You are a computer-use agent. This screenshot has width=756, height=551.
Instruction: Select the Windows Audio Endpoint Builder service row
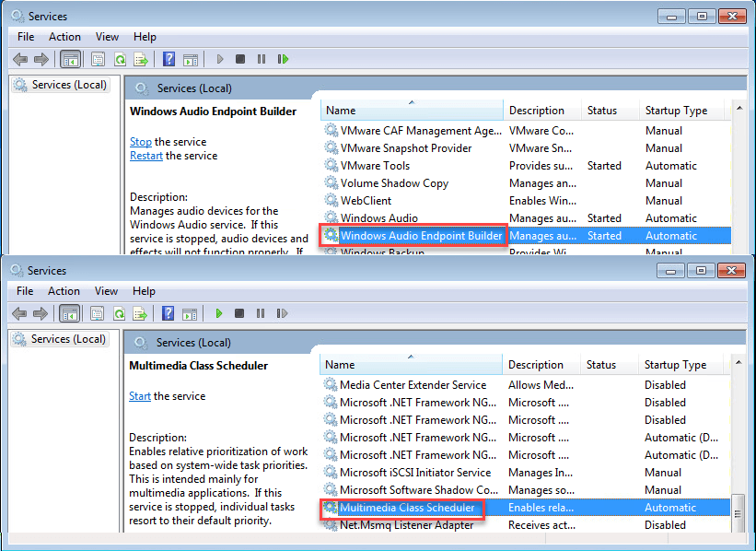(x=421, y=236)
